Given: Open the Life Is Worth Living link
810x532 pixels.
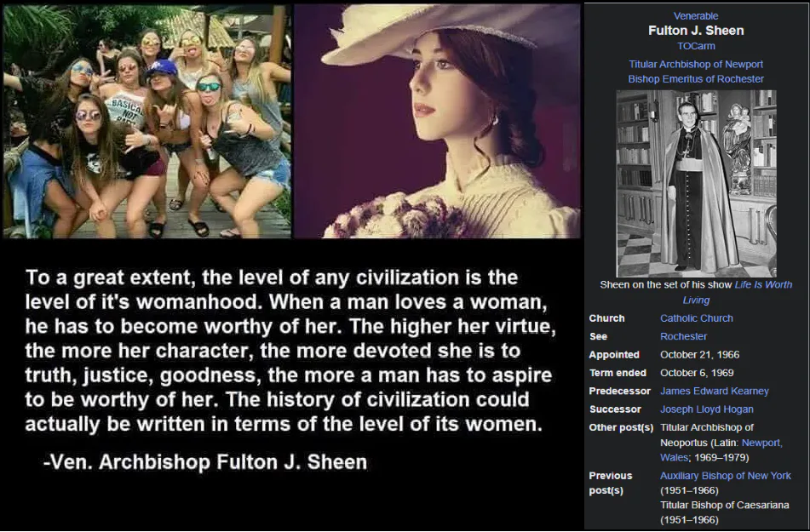Looking at the screenshot, I should (x=737, y=292).
